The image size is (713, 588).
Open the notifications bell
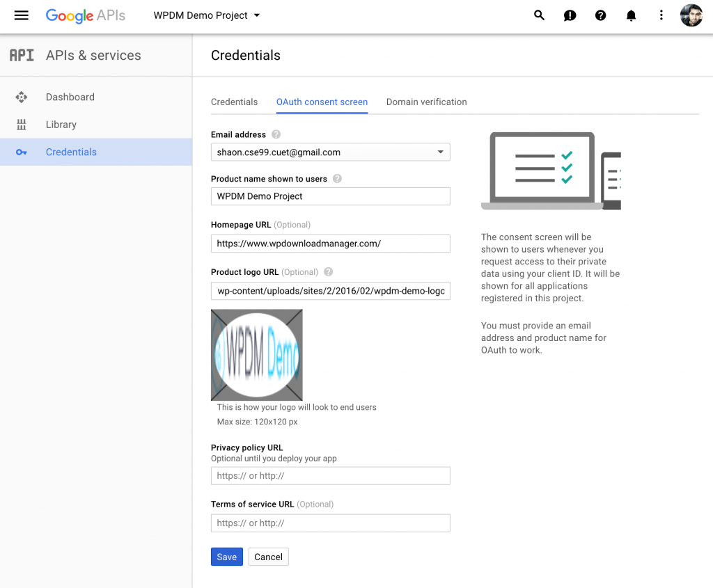click(x=631, y=15)
